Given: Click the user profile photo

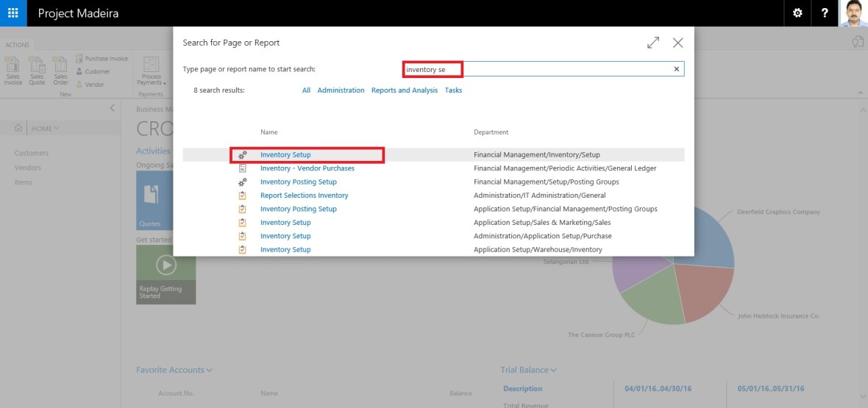Looking at the screenshot, I should 853,13.
